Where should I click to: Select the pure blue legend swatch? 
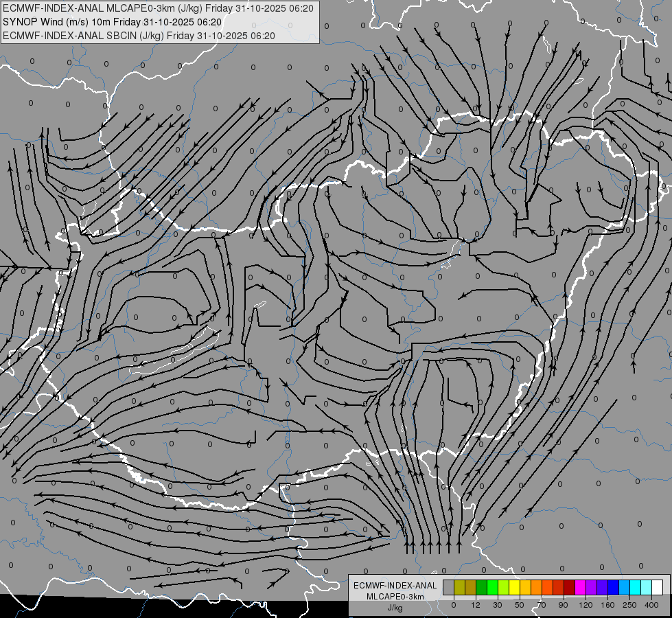click(613, 587)
